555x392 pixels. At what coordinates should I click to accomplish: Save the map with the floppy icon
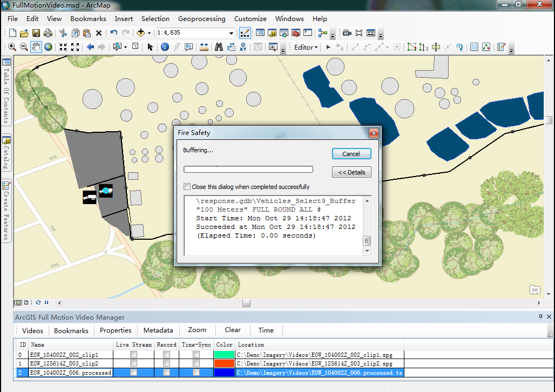click(x=36, y=33)
